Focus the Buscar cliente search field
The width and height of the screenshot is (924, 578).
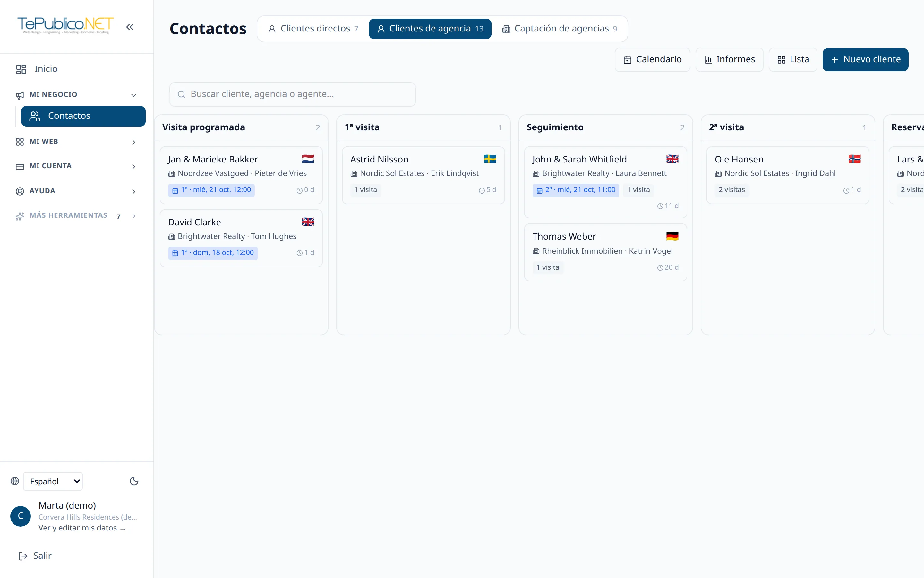click(x=293, y=94)
